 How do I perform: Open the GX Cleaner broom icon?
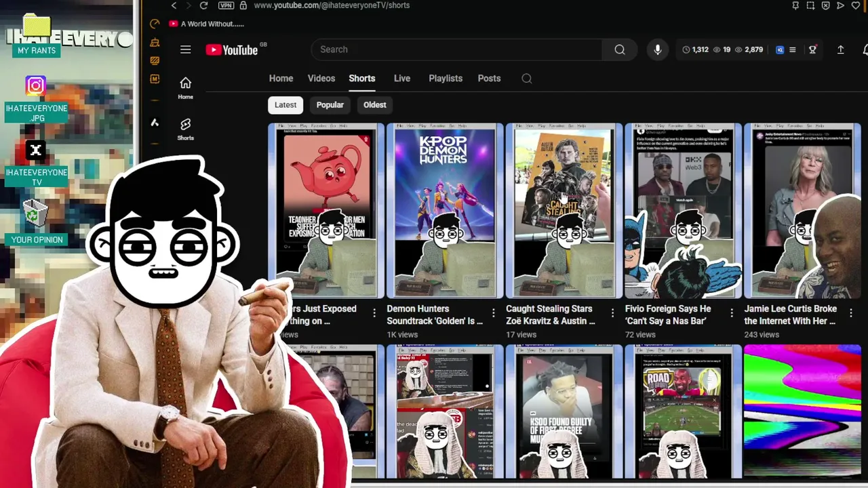(155, 43)
